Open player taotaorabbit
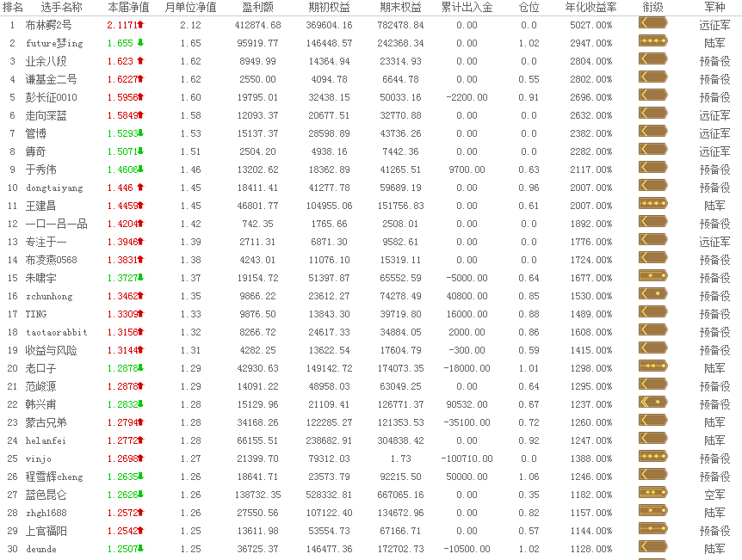Screen dimensions: 742x560 click(x=57, y=332)
